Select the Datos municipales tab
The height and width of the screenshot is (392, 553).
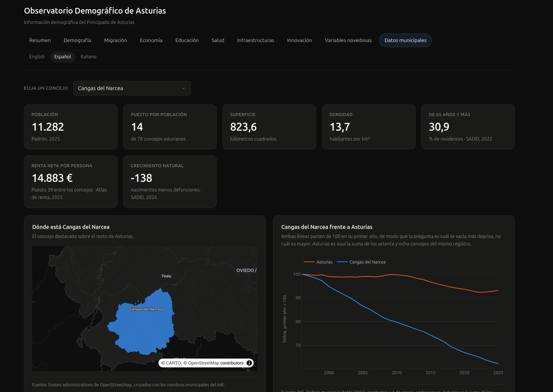[405, 40]
